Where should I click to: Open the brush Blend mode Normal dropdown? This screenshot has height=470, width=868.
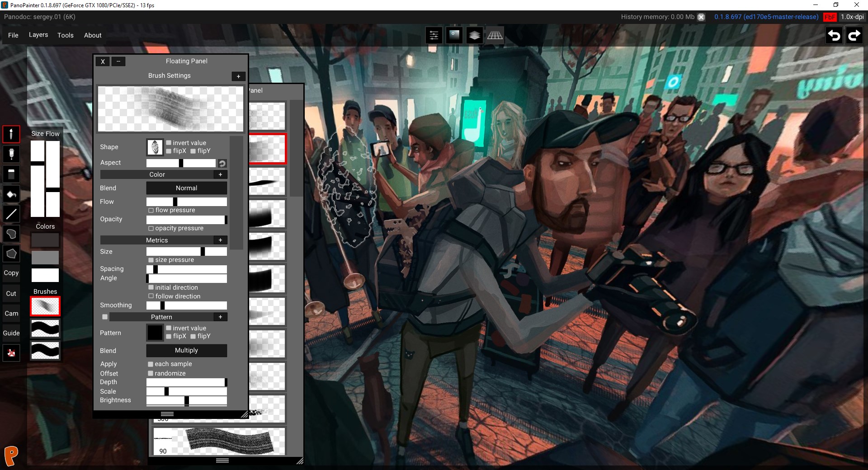tap(186, 188)
